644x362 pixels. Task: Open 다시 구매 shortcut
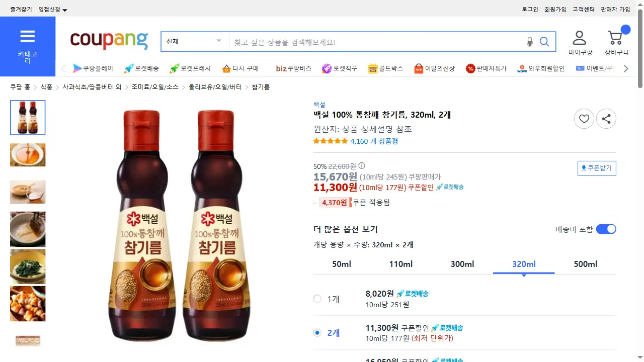[240, 68]
